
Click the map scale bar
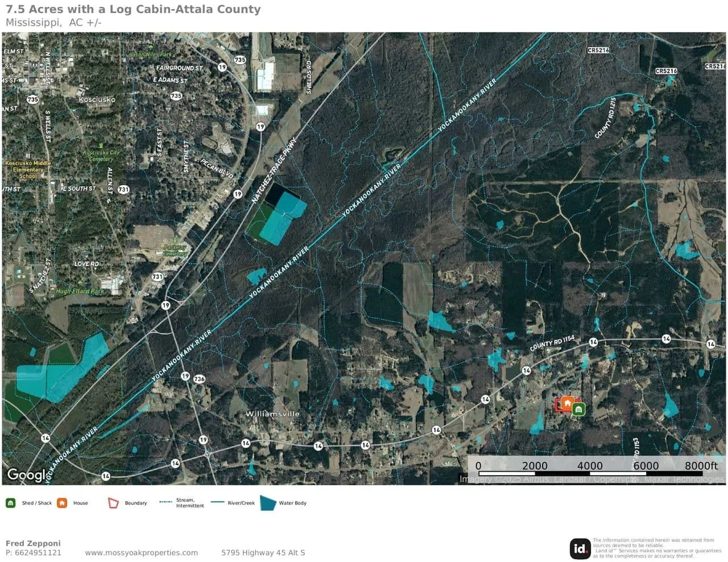[591, 473]
